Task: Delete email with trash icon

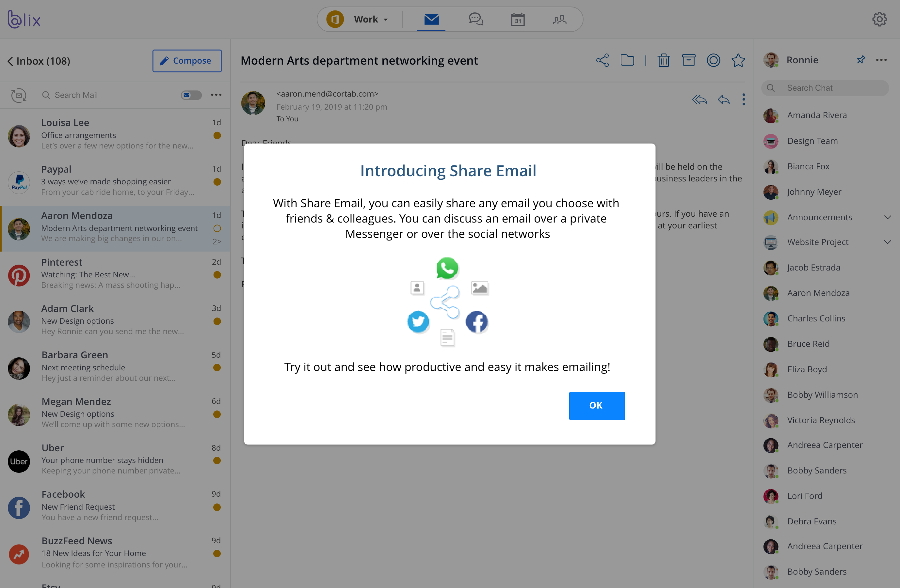Action: click(x=664, y=60)
